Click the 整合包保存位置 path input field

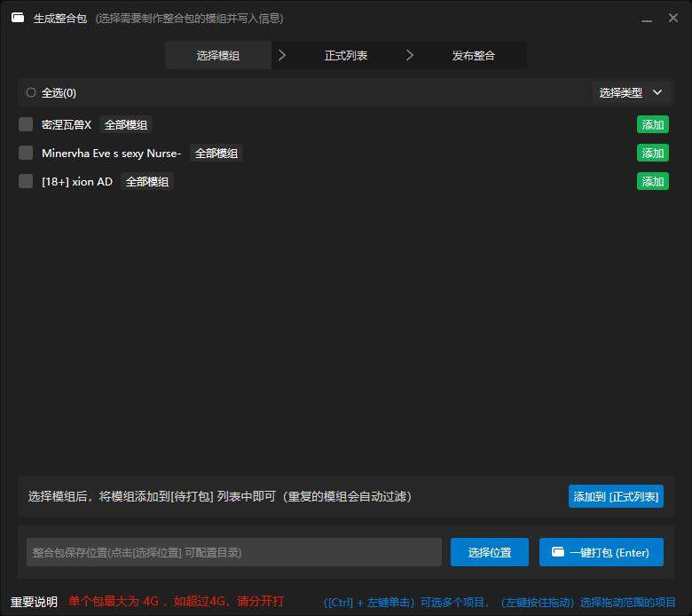(x=234, y=552)
